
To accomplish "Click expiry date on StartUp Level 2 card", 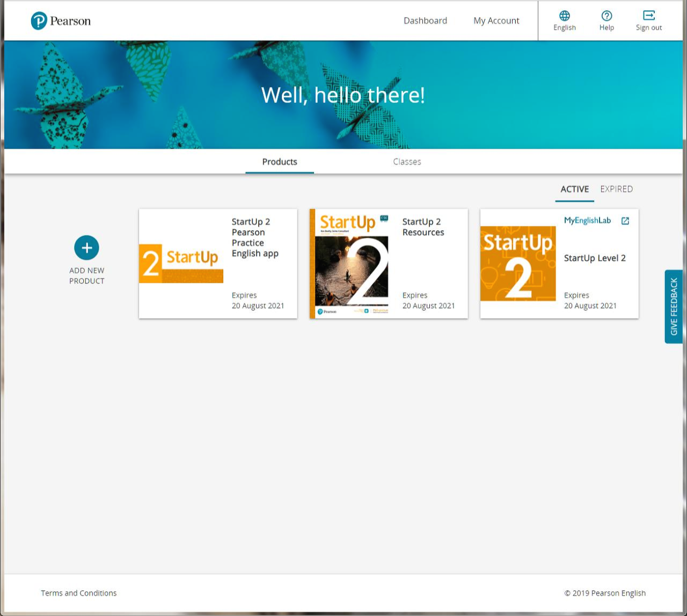I will (590, 305).
